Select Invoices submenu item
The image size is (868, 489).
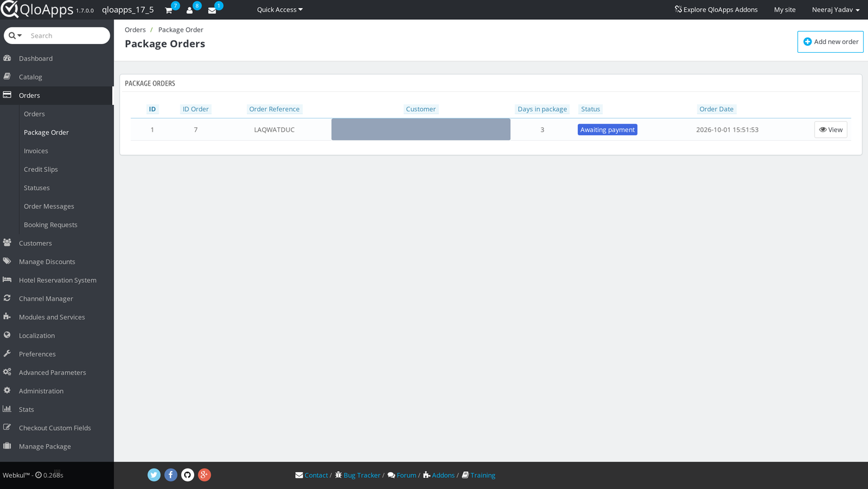tap(36, 151)
